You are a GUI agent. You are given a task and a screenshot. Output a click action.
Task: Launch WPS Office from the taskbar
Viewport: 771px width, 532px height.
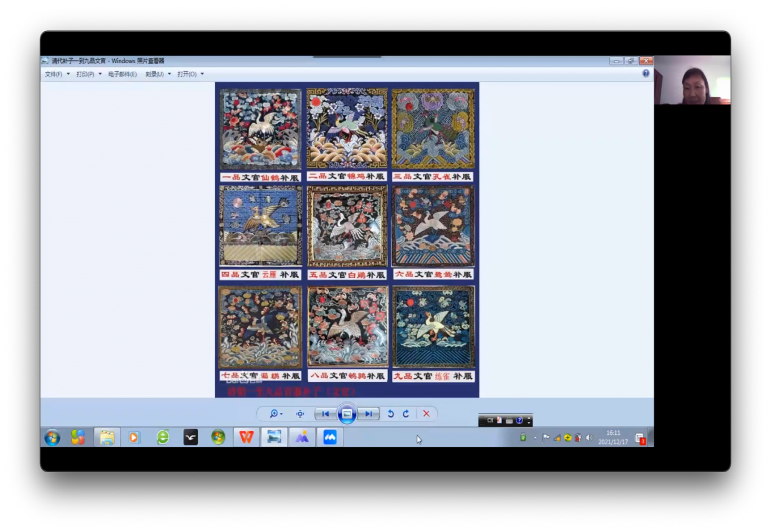(246, 437)
